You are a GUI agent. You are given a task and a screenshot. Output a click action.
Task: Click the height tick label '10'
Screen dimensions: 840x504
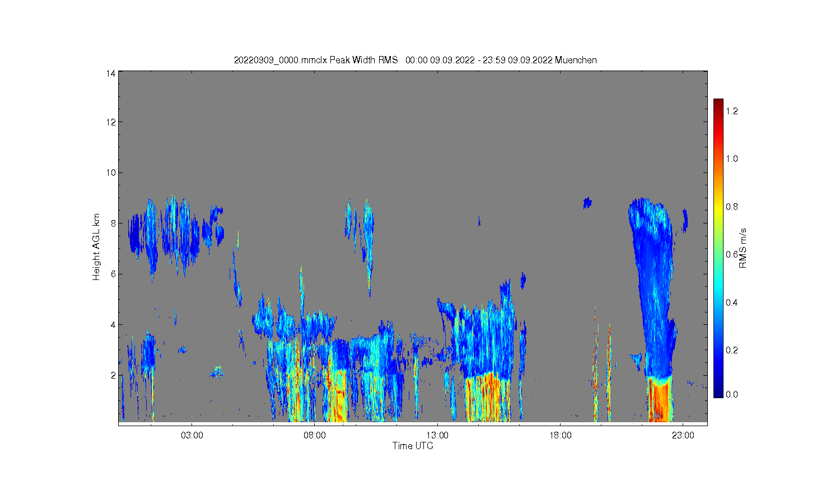[x=111, y=172]
